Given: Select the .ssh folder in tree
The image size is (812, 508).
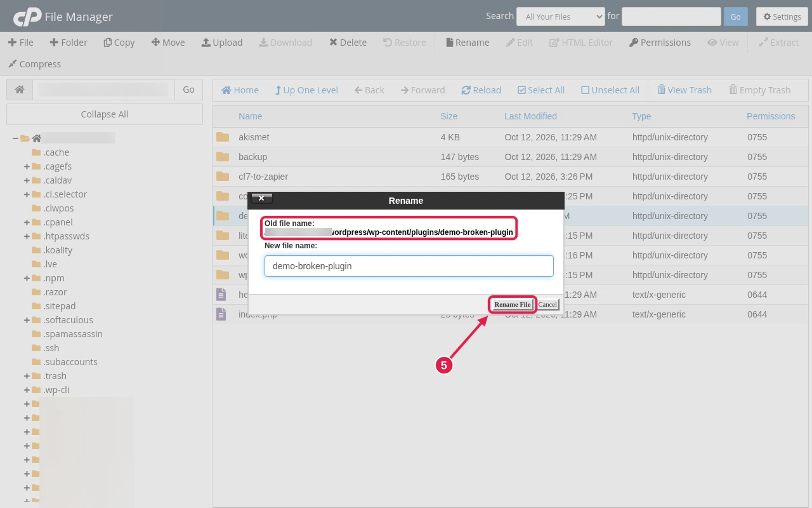Looking at the screenshot, I should (51, 348).
